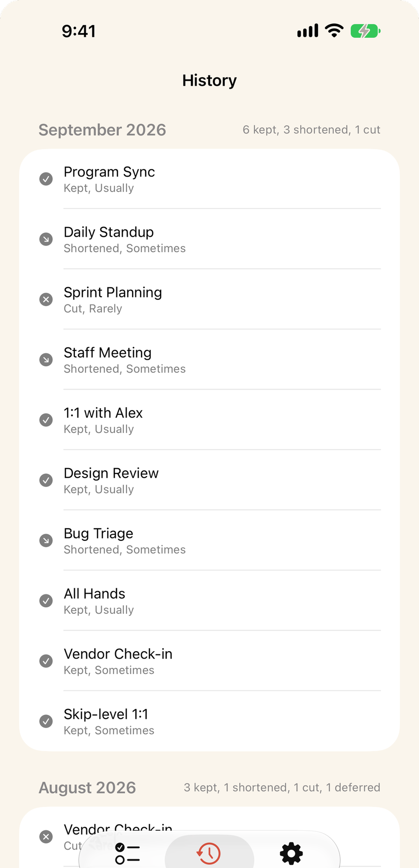Tap the August 2026 section header
The image size is (419, 868).
(x=88, y=787)
